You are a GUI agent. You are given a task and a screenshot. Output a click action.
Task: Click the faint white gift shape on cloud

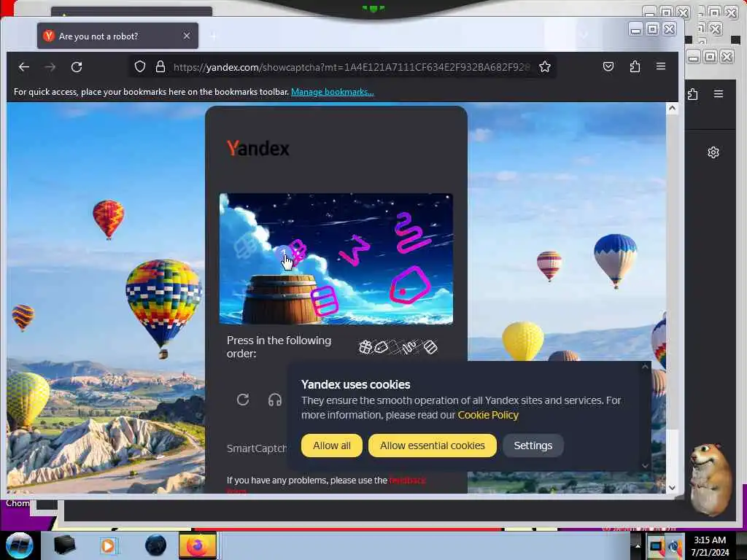[x=246, y=245]
